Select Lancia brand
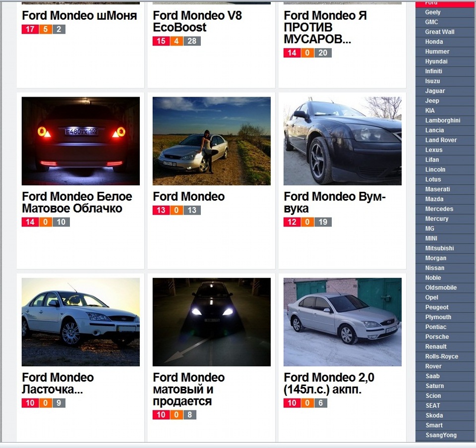476x448 pixels. [446, 130]
